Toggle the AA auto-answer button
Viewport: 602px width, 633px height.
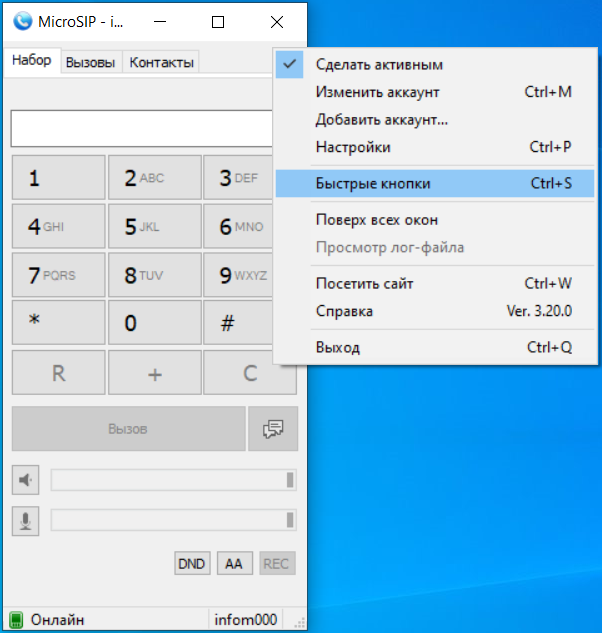tap(233, 564)
